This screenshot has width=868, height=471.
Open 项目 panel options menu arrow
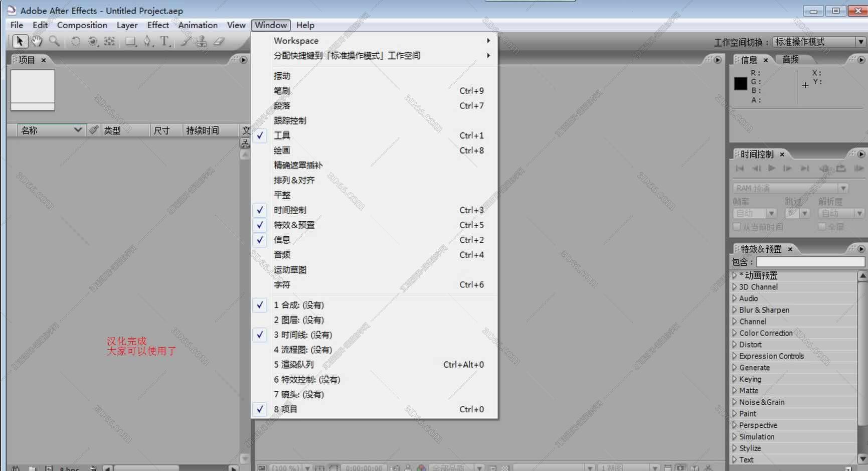(x=243, y=60)
